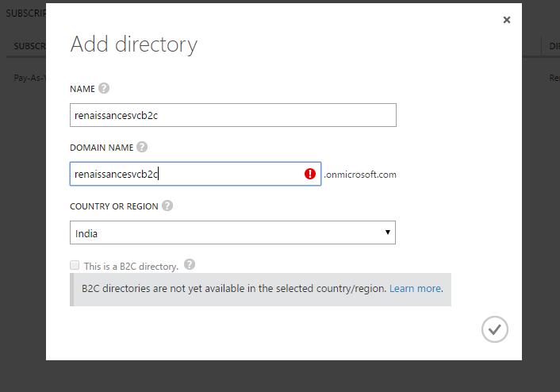
Task: Click the red error icon in domain field
Action: (x=310, y=174)
